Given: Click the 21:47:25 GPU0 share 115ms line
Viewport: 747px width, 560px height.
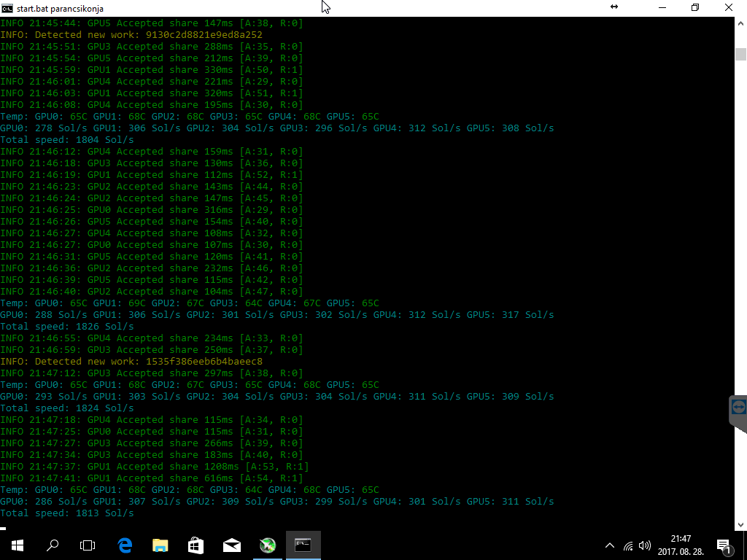Looking at the screenshot, I should click(152, 432).
